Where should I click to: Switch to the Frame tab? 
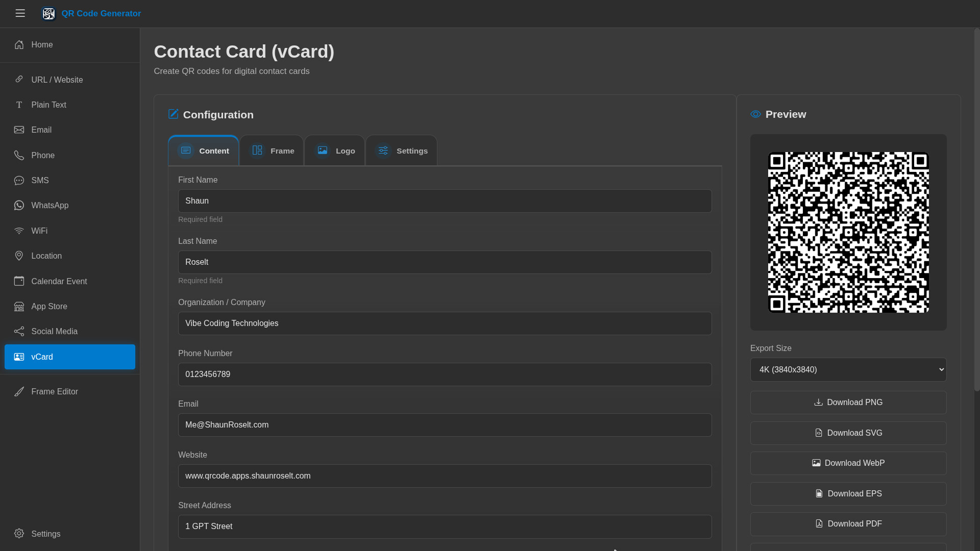tap(272, 151)
